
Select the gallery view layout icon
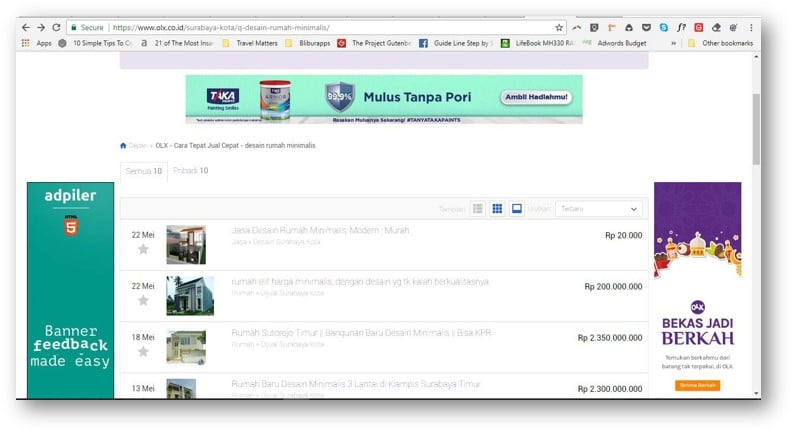tap(517, 209)
